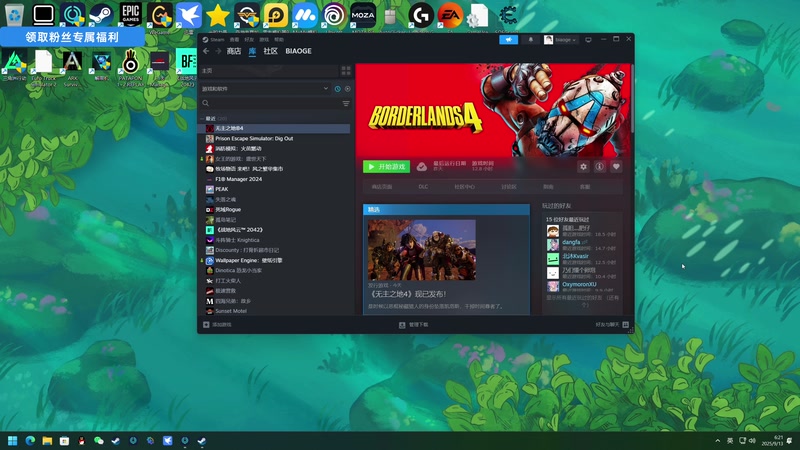Open the Epic Games desktop shortcut
The height and width of the screenshot is (450, 800).
pos(131,15)
